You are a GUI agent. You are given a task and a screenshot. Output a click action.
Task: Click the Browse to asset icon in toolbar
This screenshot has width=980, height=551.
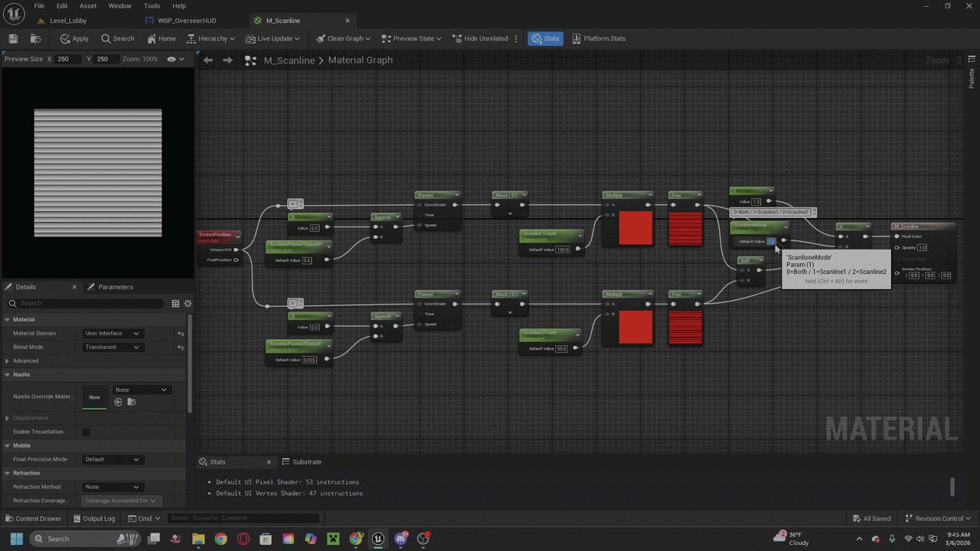click(35, 38)
